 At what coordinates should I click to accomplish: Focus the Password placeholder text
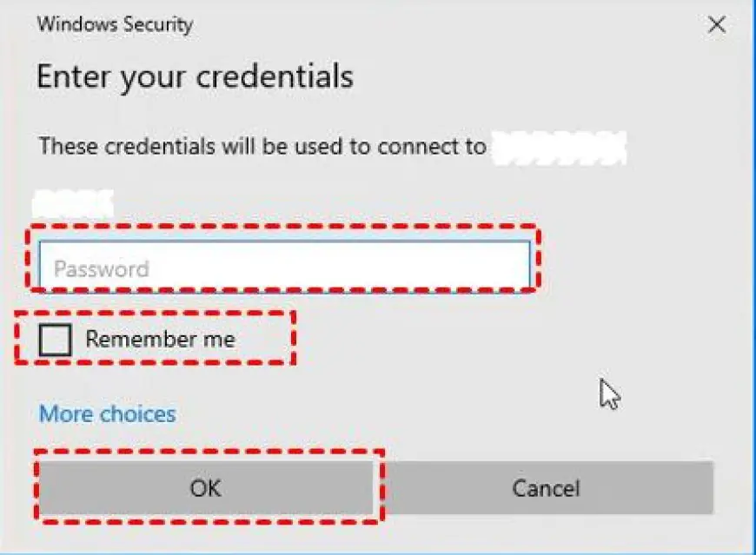[x=102, y=269]
